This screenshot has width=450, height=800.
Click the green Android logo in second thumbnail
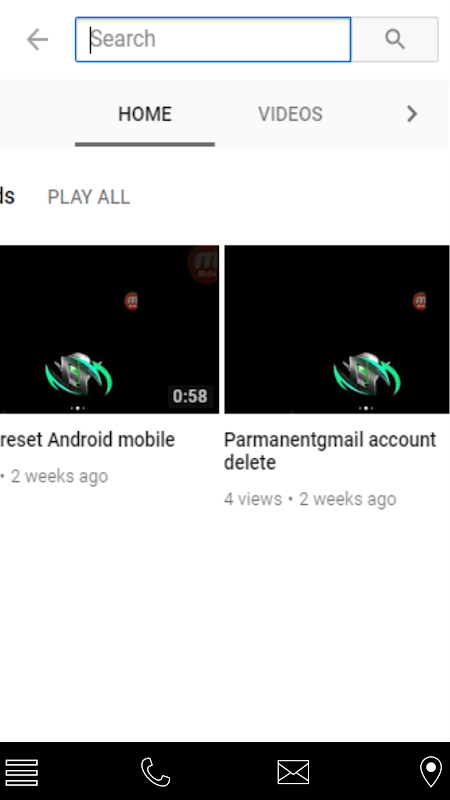(x=367, y=374)
